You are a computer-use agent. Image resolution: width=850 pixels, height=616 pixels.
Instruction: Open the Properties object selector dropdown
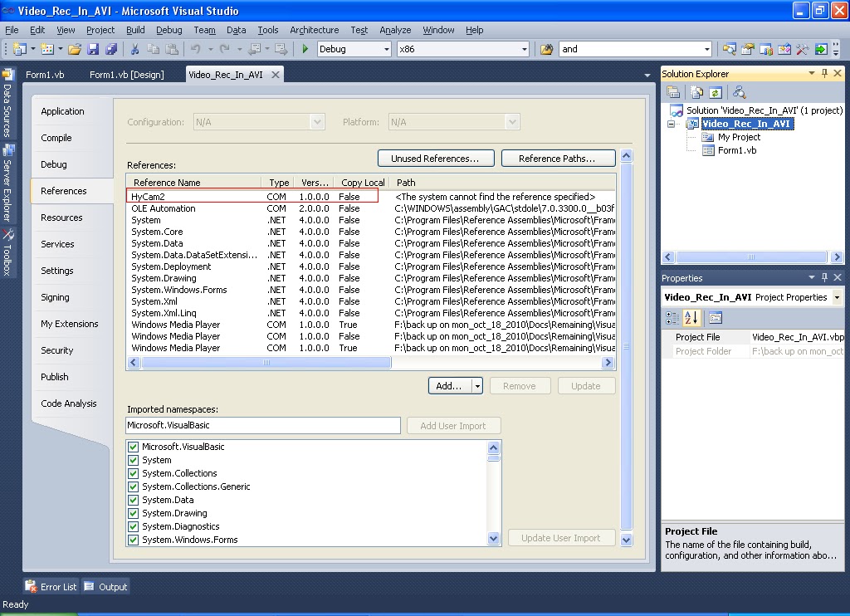pos(837,297)
